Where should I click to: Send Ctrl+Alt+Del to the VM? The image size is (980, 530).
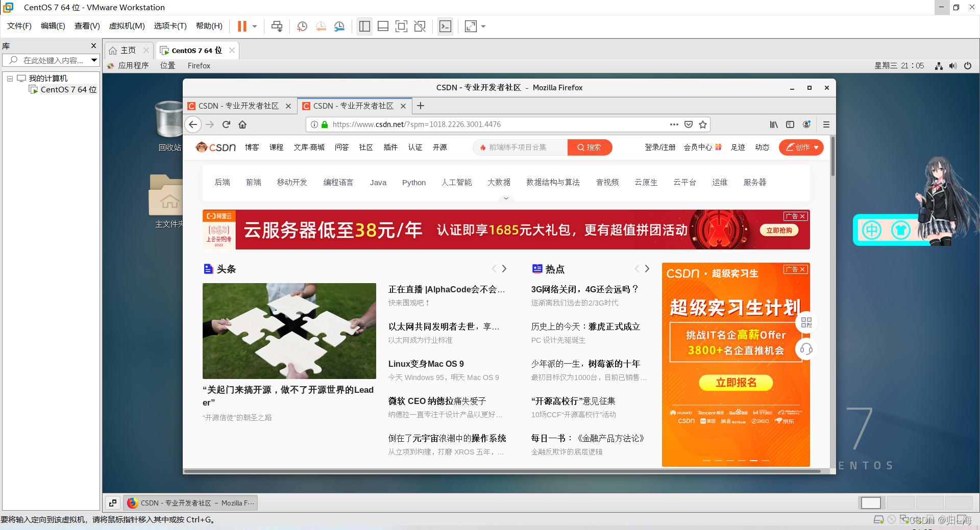click(277, 26)
